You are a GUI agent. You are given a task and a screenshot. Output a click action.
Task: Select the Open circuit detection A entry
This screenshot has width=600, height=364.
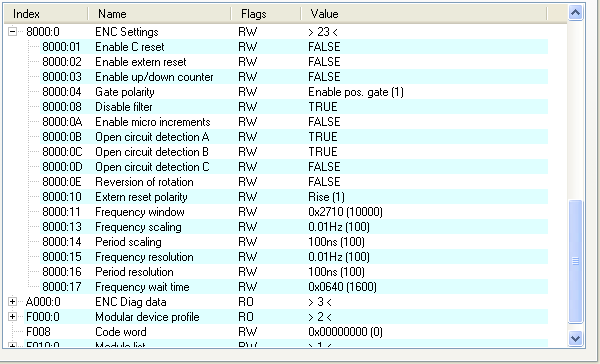click(293, 137)
